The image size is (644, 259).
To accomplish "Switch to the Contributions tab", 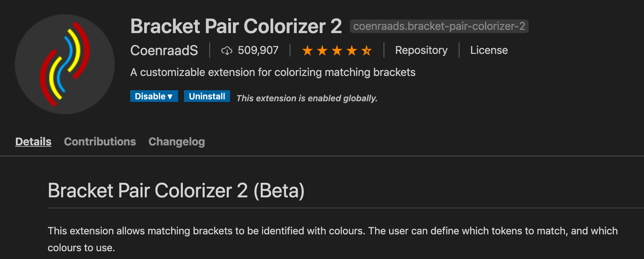I will (x=100, y=142).
